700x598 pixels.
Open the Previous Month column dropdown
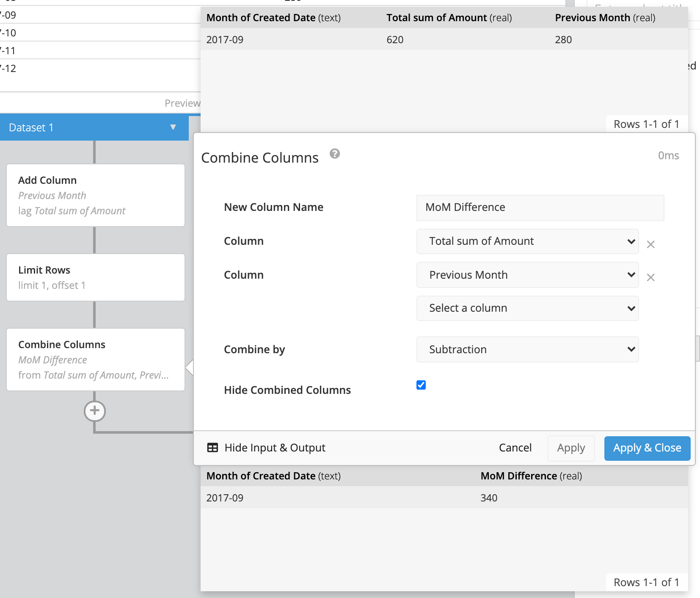click(527, 275)
